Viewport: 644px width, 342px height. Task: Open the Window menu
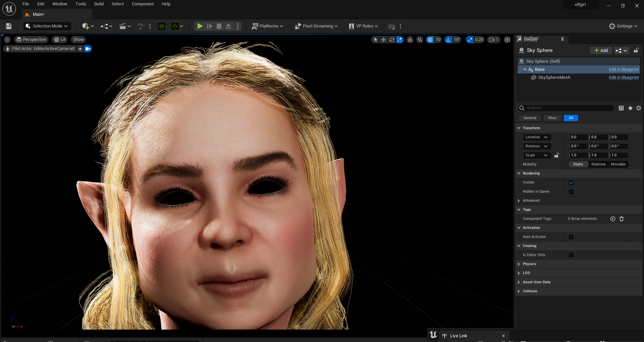(x=60, y=4)
